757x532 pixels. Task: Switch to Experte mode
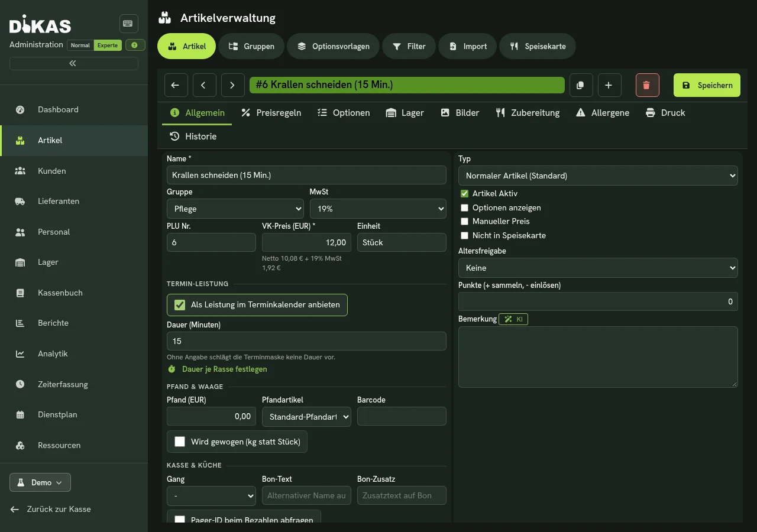pyautogui.click(x=108, y=45)
